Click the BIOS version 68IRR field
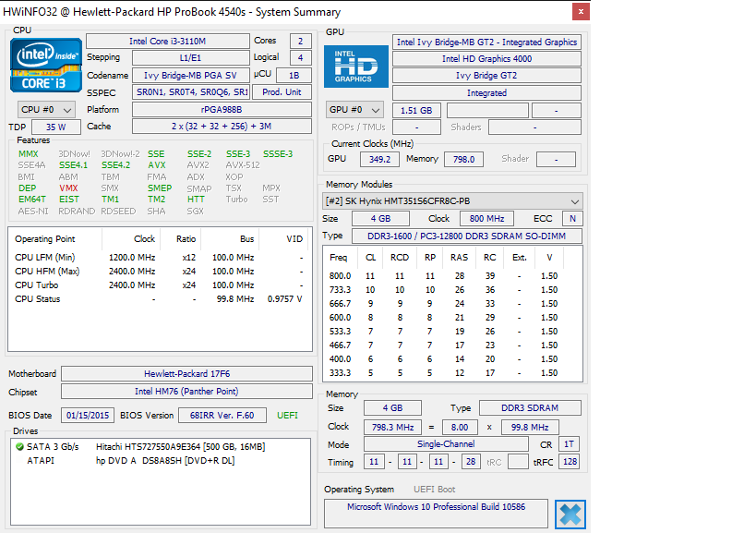756x533 pixels. tap(222, 416)
